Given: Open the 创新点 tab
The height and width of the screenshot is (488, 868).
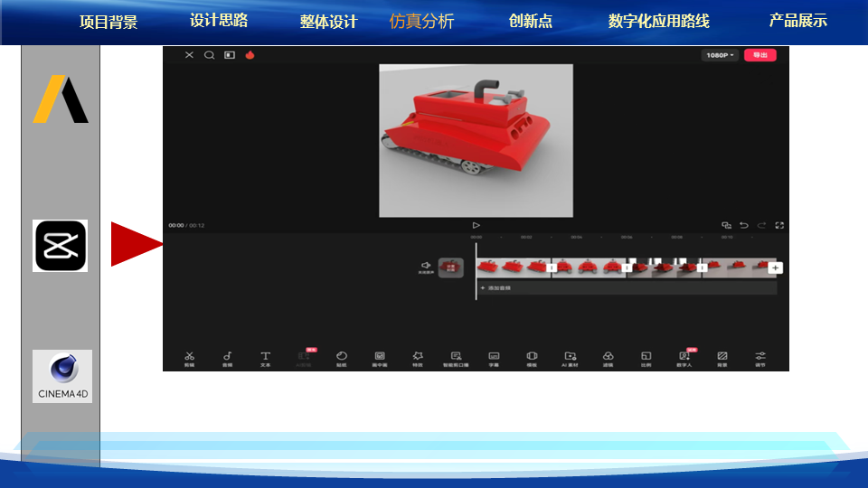Looking at the screenshot, I should click(531, 21).
